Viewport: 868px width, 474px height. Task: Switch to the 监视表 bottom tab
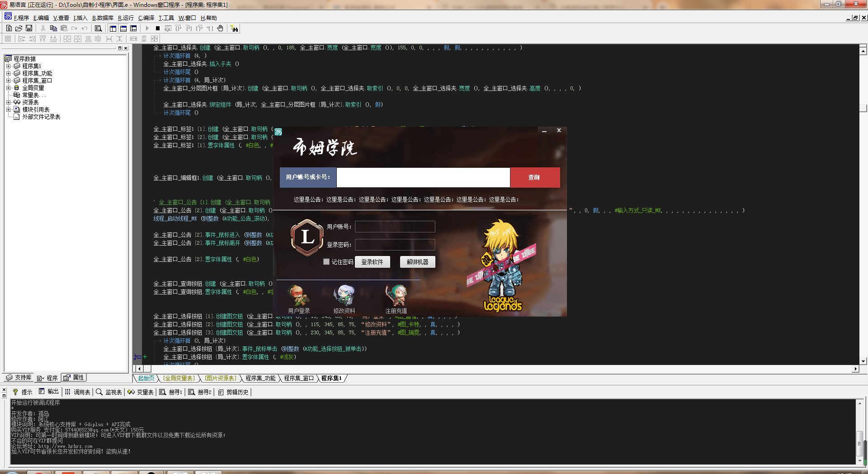tap(109, 392)
